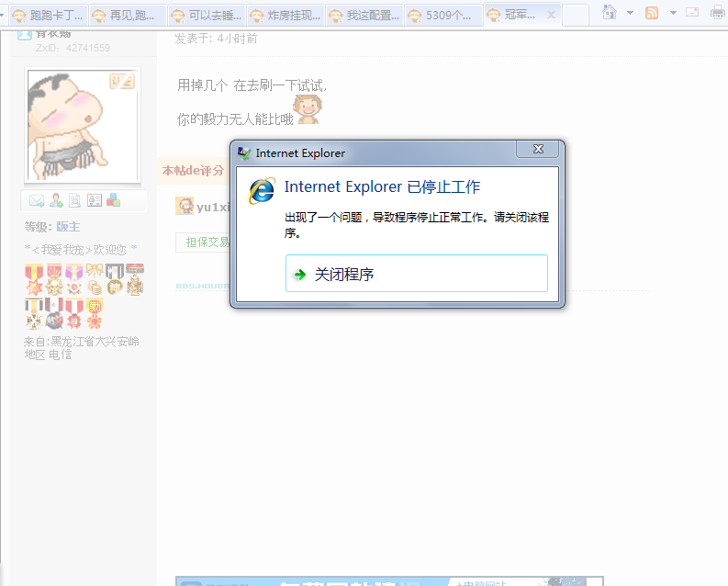Expand the Home button dropdown arrow
Screen dimensions: 728x586
630,13
